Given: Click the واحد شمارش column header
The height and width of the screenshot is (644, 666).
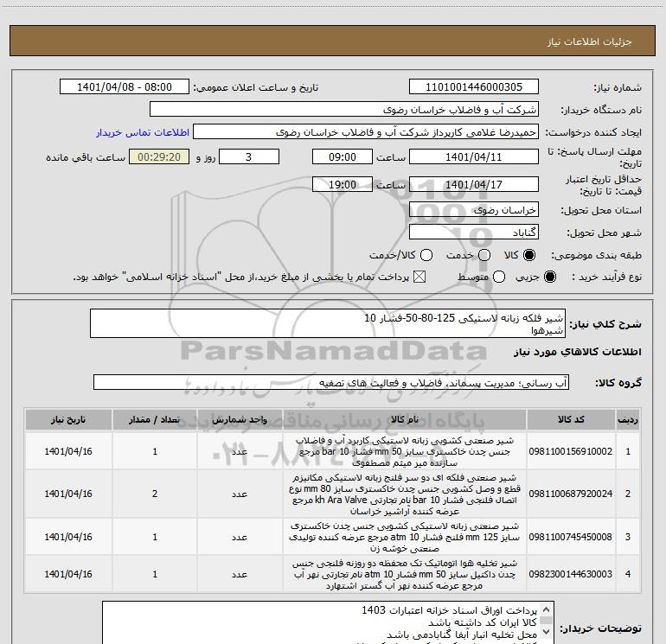Looking at the screenshot, I should (x=240, y=420).
